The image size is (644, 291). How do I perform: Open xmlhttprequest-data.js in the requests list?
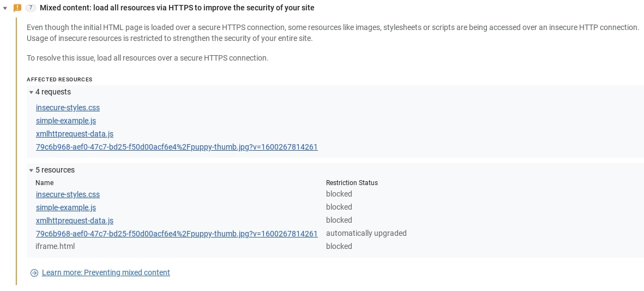(x=75, y=134)
